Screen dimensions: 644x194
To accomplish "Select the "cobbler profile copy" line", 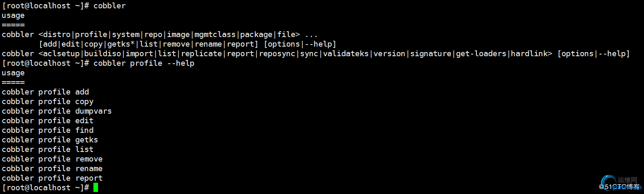I will 48,102.
